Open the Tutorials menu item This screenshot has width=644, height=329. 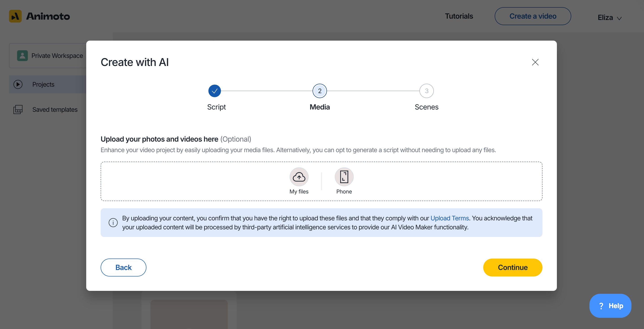point(459,16)
